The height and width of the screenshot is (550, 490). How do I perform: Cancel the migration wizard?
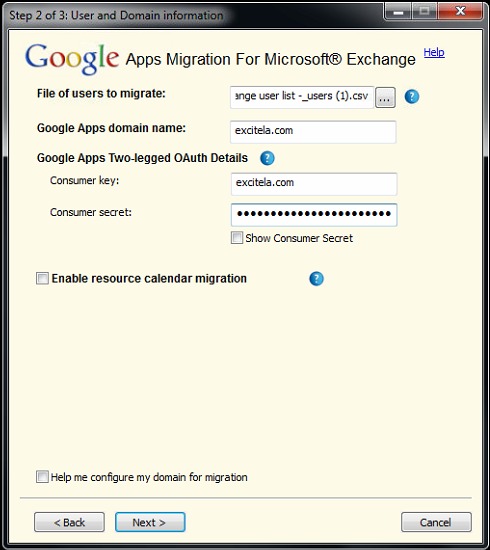click(436, 522)
